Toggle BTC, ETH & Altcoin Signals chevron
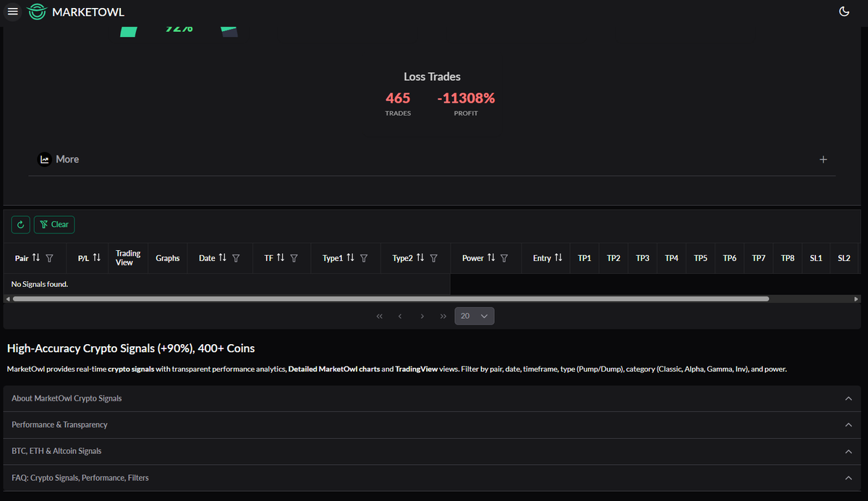 point(848,451)
